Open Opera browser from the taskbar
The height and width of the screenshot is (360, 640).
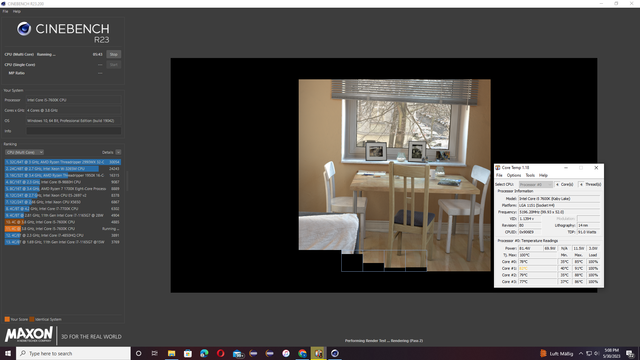pyautogui.click(x=220, y=353)
